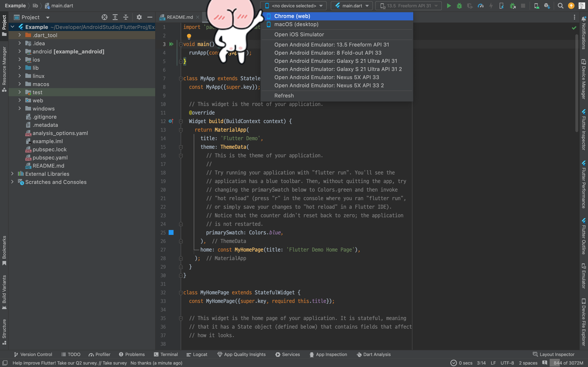The height and width of the screenshot is (367, 588).
Task: Expand the lib folder in project tree
Action: [20, 68]
